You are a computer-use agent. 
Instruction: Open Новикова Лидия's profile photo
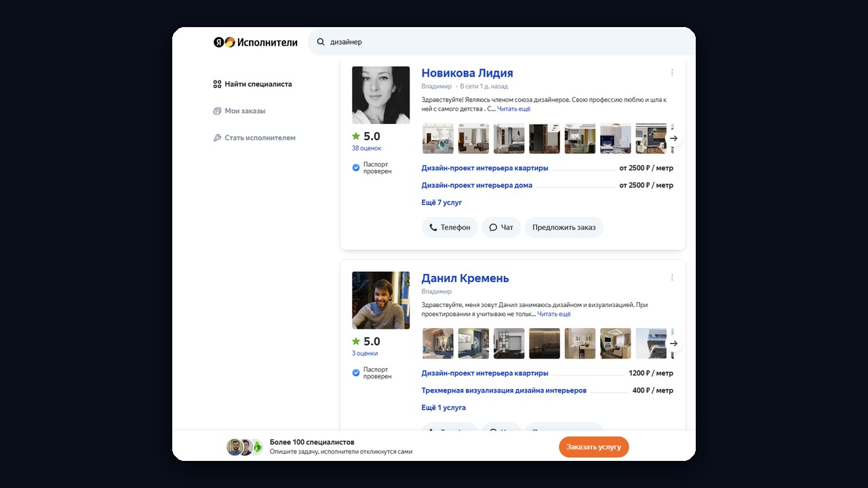click(381, 95)
